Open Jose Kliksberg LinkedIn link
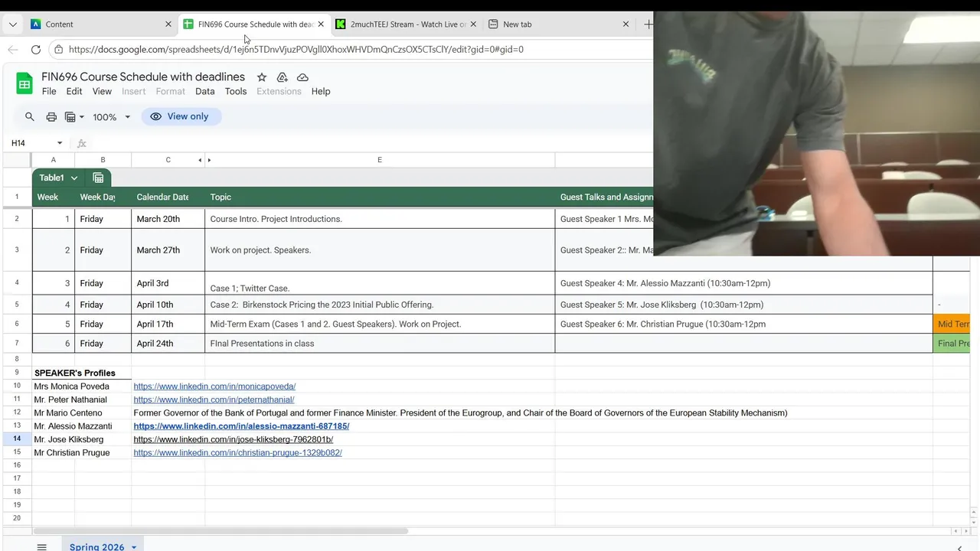The width and height of the screenshot is (980, 551). click(x=233, y=439)
